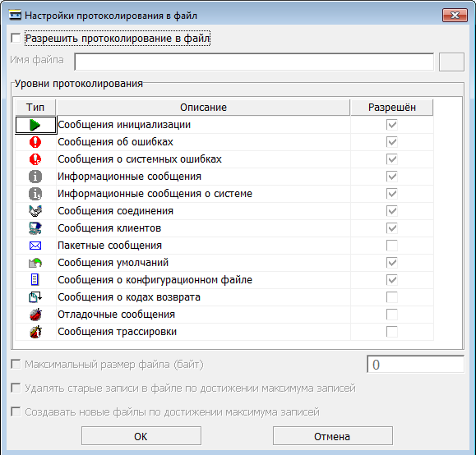Click the handshake connection messages icon
Screen dimensions: 476x455
[35, 211]
